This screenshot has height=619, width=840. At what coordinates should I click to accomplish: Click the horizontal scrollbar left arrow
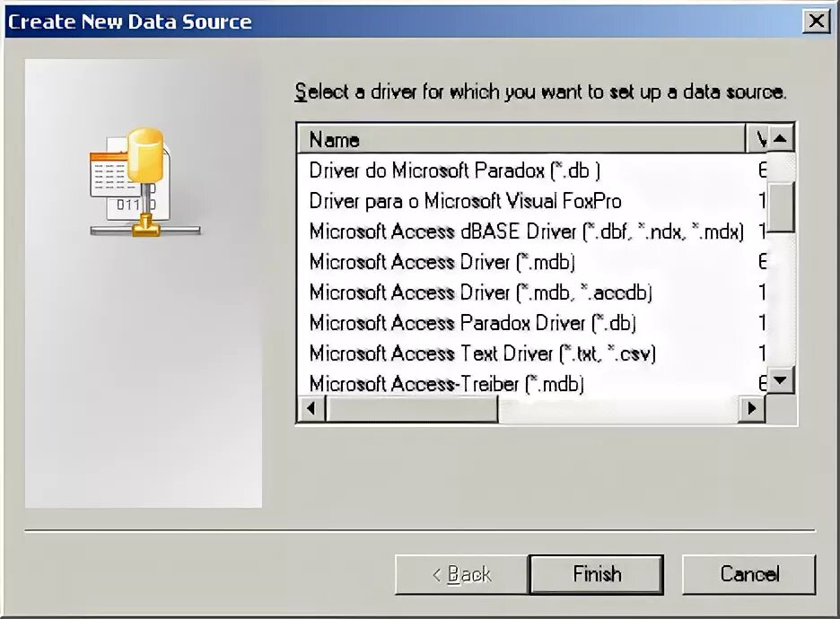[x=311, y=408]
